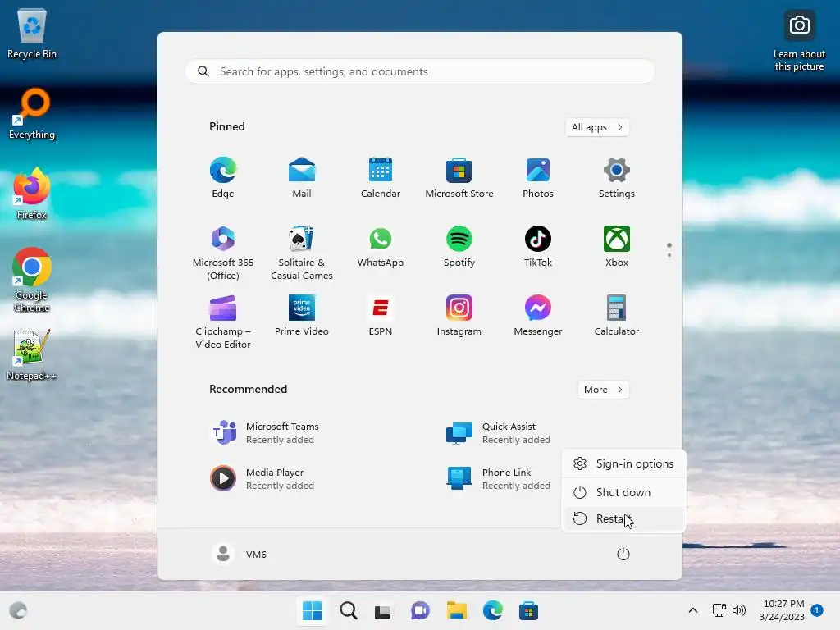The image size is (840, 630).
Task: Launch Solitaire & Casual Games
Action: point(302,253)
